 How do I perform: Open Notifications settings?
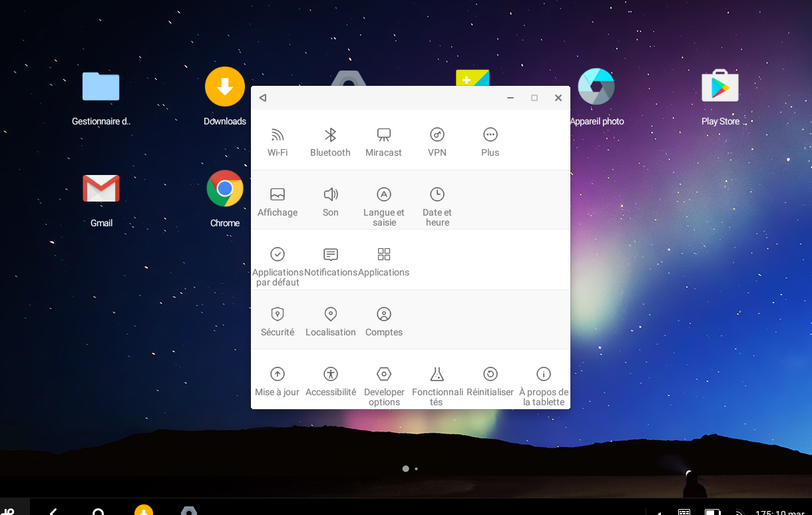point(330,261)
